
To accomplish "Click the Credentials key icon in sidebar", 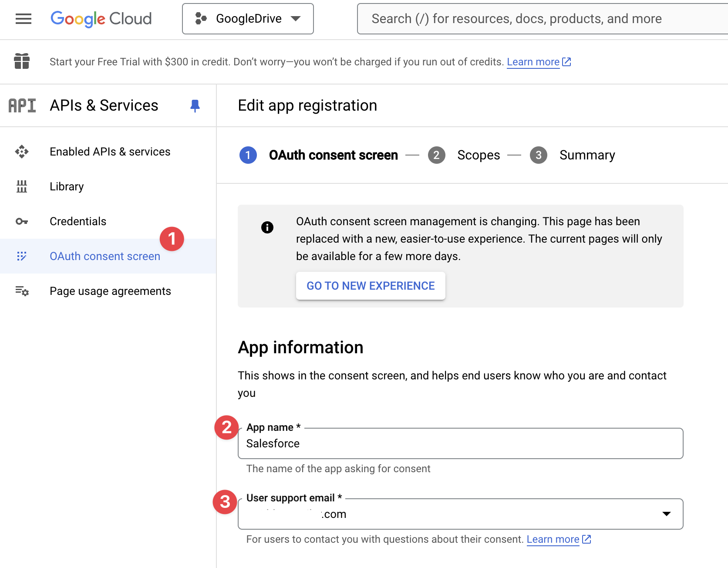I will 21,221.
